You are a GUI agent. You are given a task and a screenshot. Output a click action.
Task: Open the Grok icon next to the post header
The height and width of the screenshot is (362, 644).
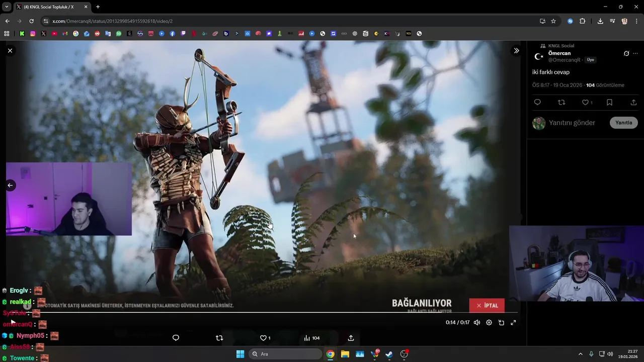(x=626, y=53)
